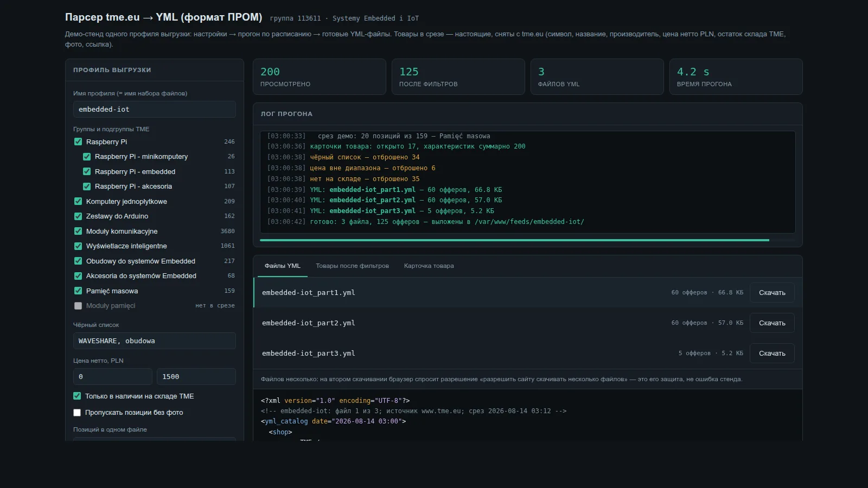Select embedded-iot_part2.yml file row name
The height and width of the screenshot is (488, 868).
point(309,323)
